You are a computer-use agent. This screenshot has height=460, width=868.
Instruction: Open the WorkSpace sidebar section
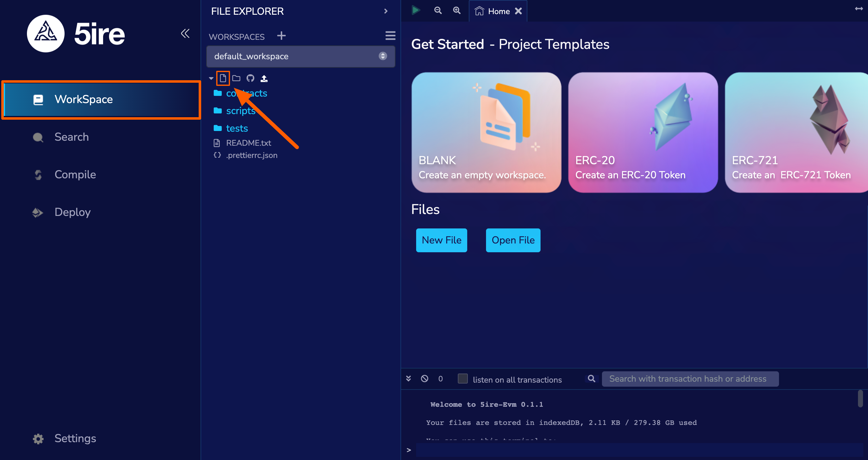pos(101,99)
